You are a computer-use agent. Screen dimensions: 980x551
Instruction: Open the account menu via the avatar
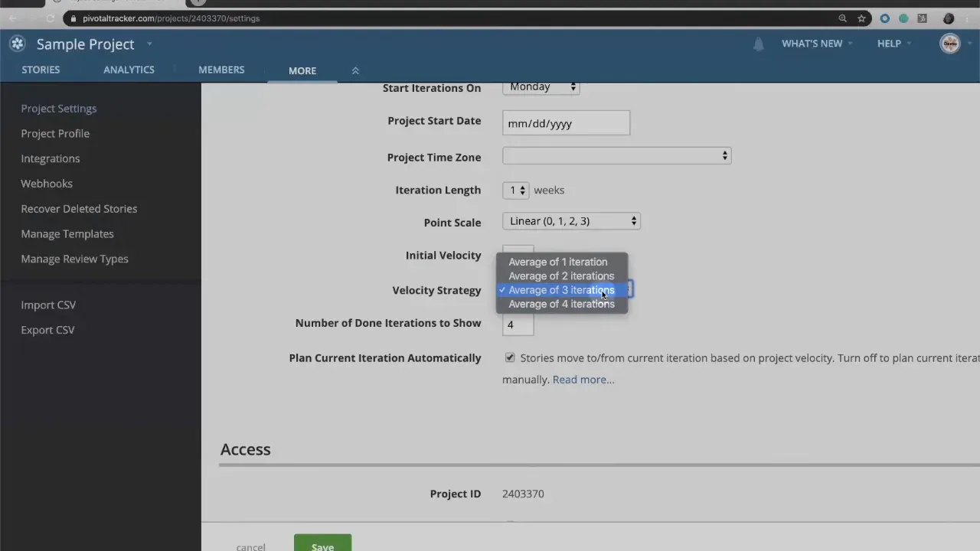[x=949, y=43]
